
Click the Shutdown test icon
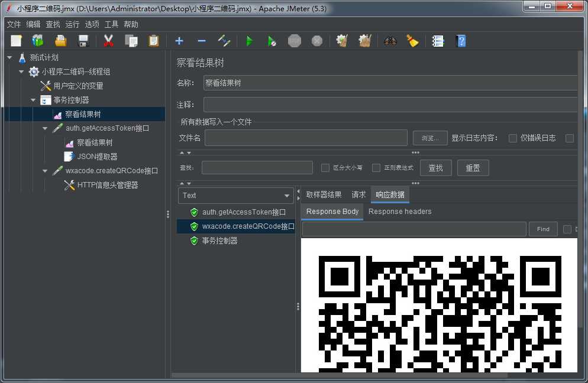(317, 40)
